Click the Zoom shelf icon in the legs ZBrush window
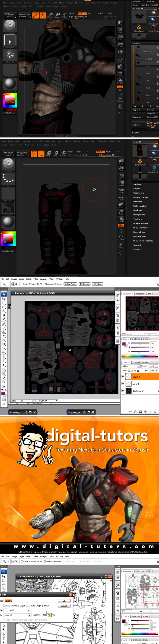The width and height of the screenshot is (159, 644). [121, 169]
